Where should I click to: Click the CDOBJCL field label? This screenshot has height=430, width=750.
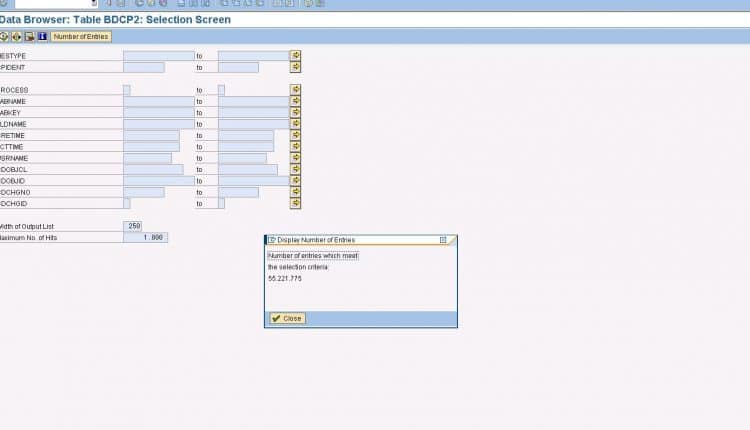(x=13, y=170)
